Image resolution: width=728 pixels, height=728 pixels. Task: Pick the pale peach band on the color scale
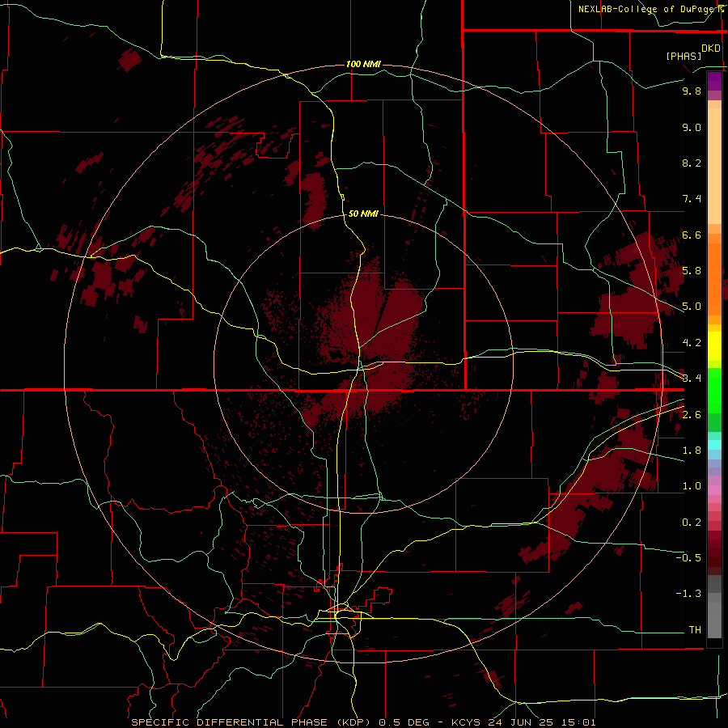714,166
